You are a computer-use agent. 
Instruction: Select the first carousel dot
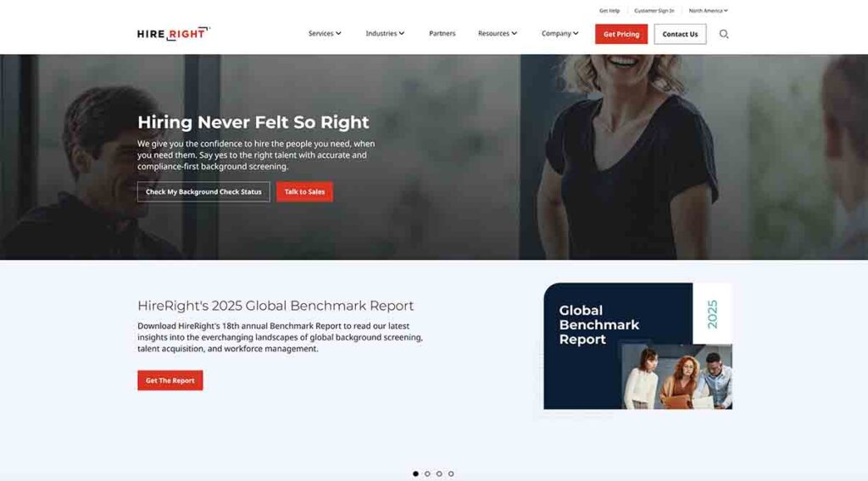(x=415, y=474)
